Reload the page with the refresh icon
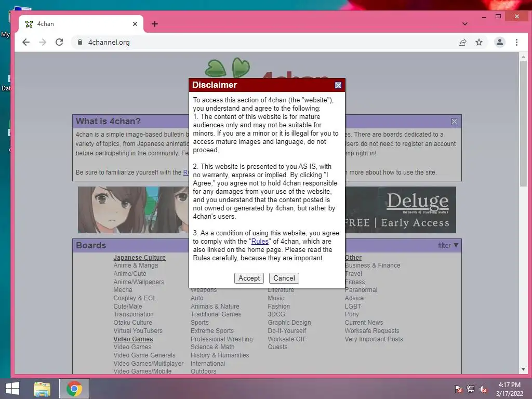Screen dimensions: 532x399 click(x=59, y=42)
